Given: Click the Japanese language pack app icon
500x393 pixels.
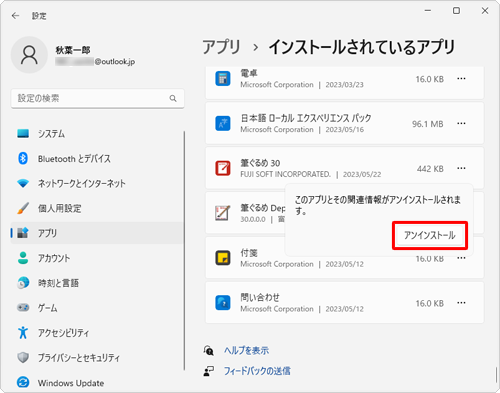Looking at the screenshot, I should click(x=223, y=124).
